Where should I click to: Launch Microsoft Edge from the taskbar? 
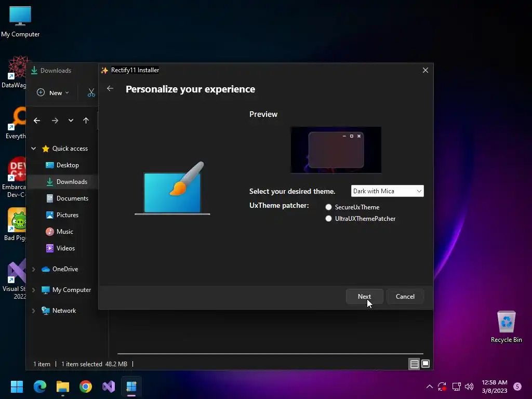pos(39,387)
